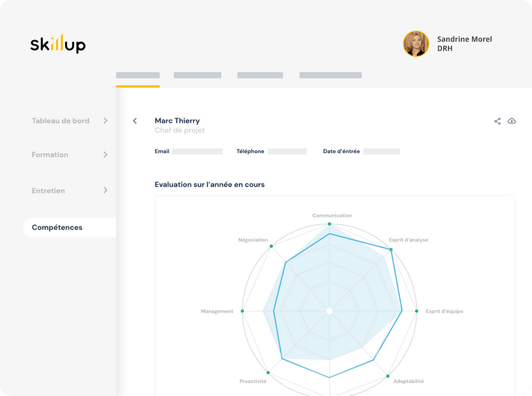Expand the Tableau de bord chevron
Viewport: 532px width, 396px height.
click(105, 120)
